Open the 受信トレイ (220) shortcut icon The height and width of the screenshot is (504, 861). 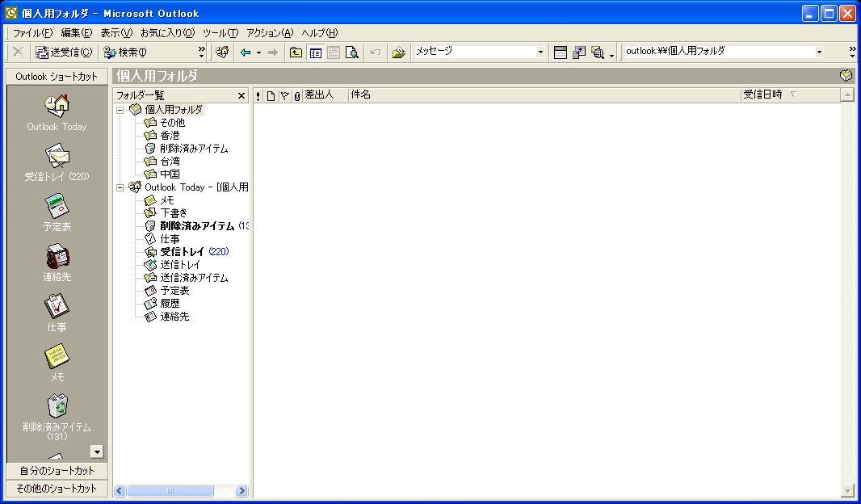57,155
